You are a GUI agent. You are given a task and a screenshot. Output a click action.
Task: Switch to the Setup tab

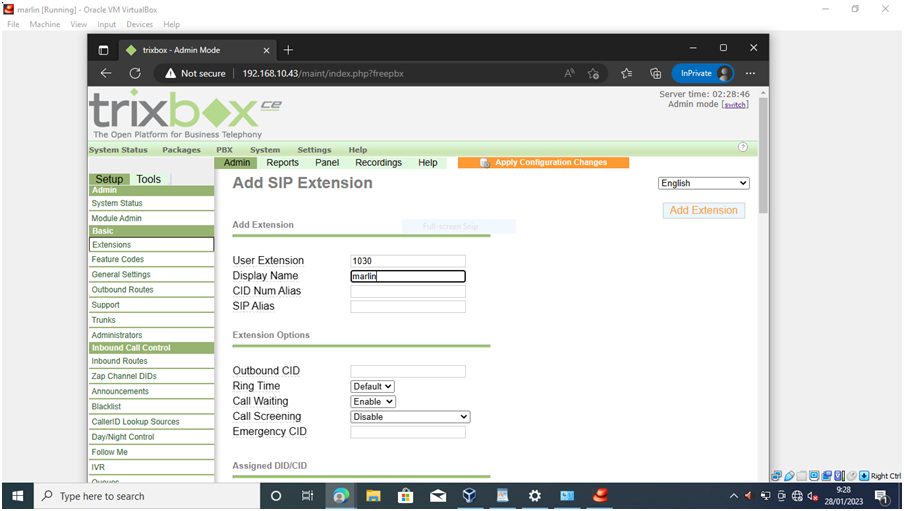pyautogui.click(x=109, y=179)
